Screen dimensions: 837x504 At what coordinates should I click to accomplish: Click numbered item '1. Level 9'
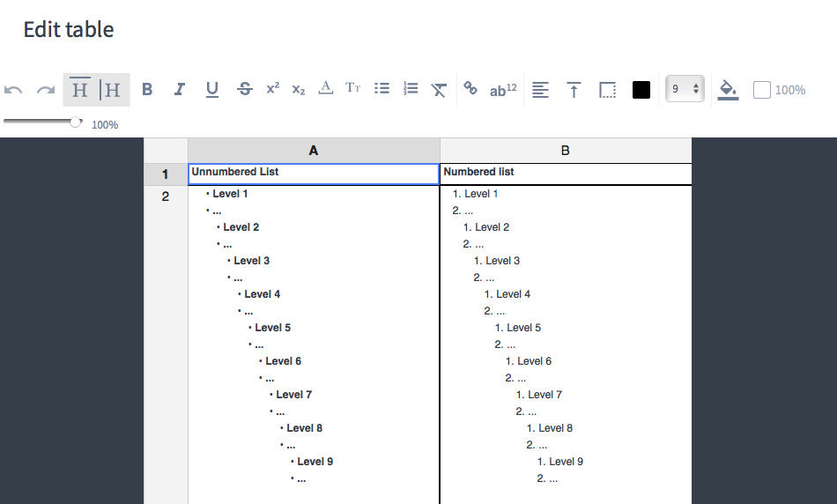560,462
